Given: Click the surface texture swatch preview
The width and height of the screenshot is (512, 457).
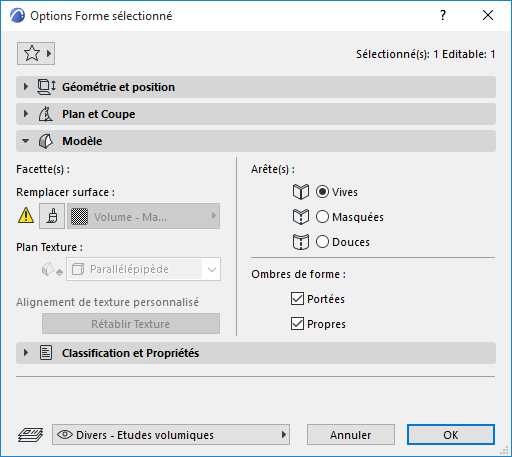Looking at the screenshot, I should [x=79, y=217].
